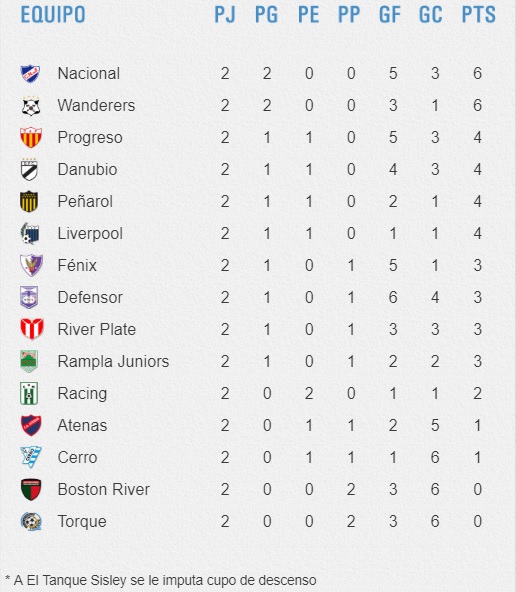
Task: Click the Torque round badge icon
Action: pos(31,522)
